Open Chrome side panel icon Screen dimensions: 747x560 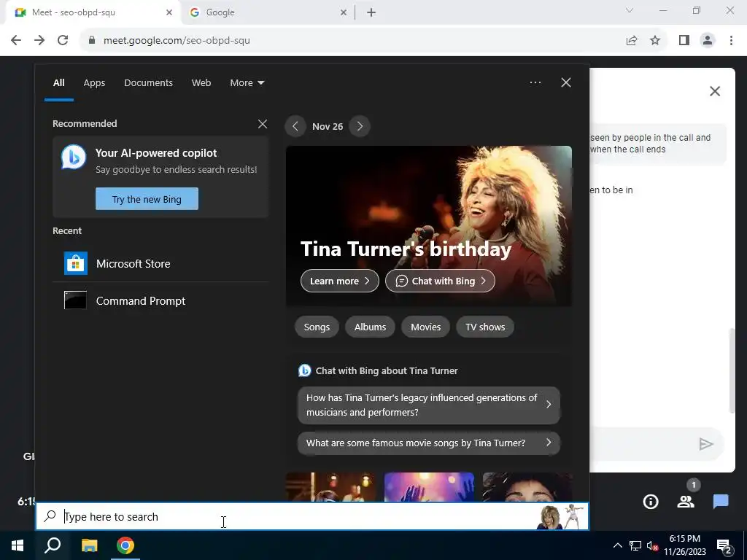[684, 41]
